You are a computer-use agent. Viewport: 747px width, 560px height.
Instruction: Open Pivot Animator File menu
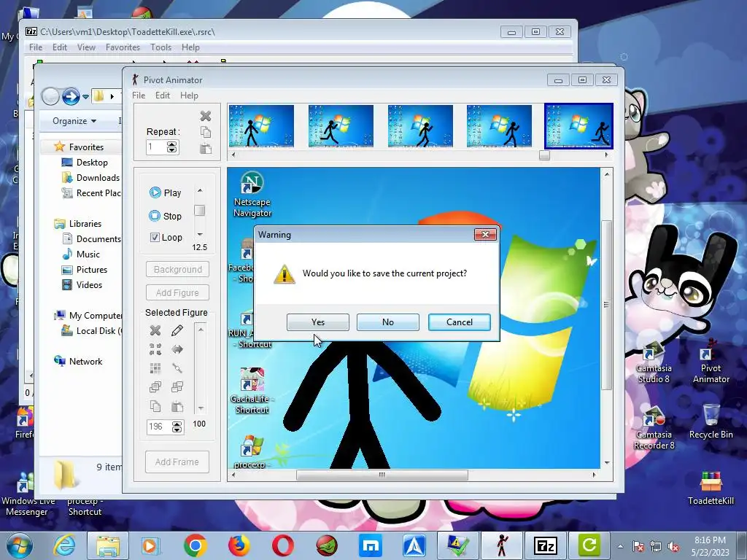pos(139,96)
